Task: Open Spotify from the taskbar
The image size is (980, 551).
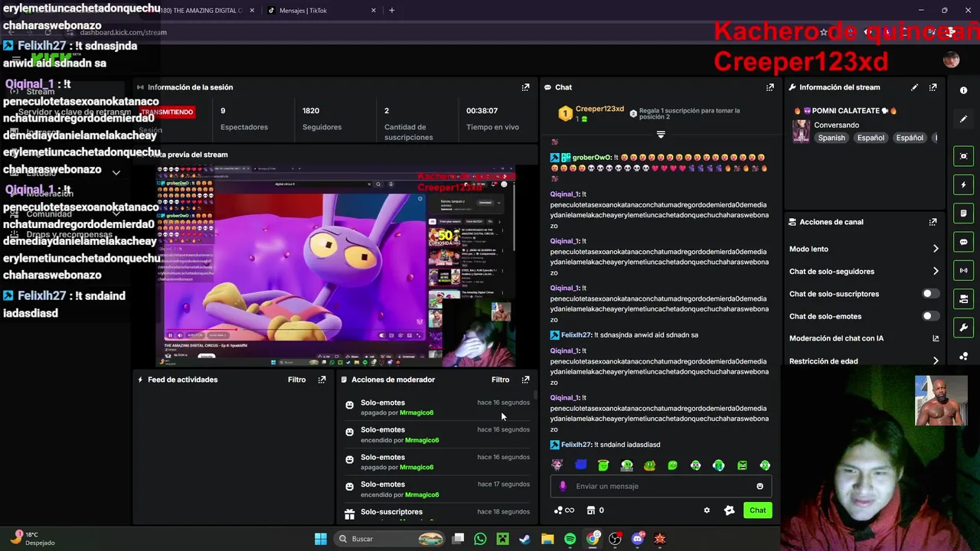Action: [570, 539]
